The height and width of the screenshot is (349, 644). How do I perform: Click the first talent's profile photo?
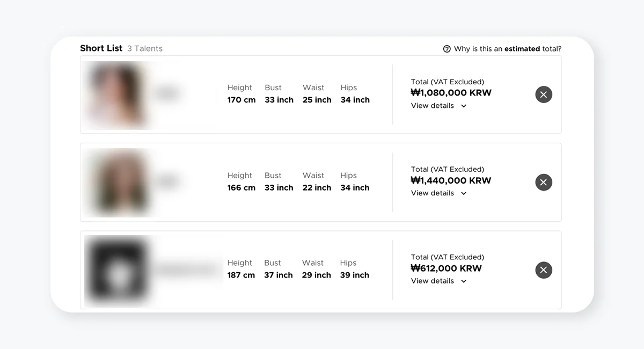coord(116,94)
